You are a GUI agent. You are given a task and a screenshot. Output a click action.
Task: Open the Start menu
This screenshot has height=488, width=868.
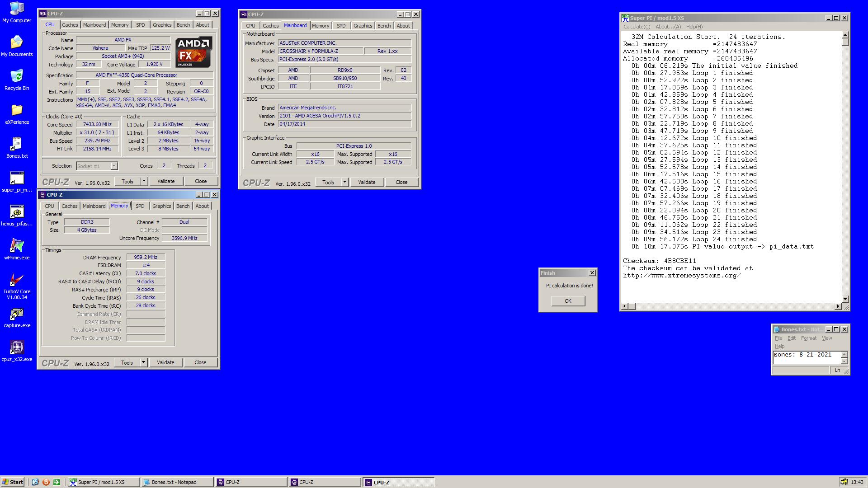13,482
